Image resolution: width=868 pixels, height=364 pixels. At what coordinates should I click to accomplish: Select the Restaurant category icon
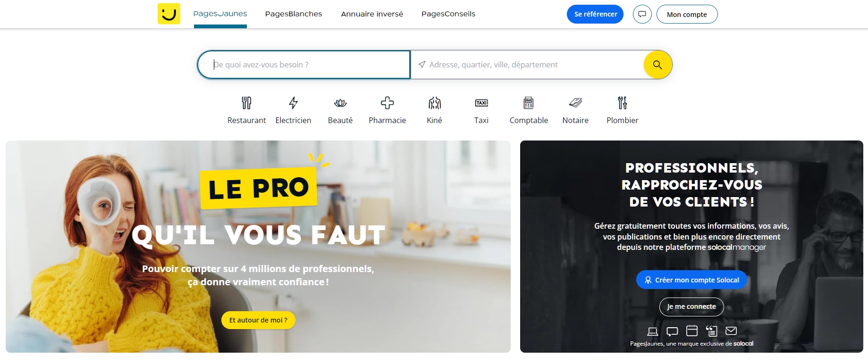(x=246, y=103)
